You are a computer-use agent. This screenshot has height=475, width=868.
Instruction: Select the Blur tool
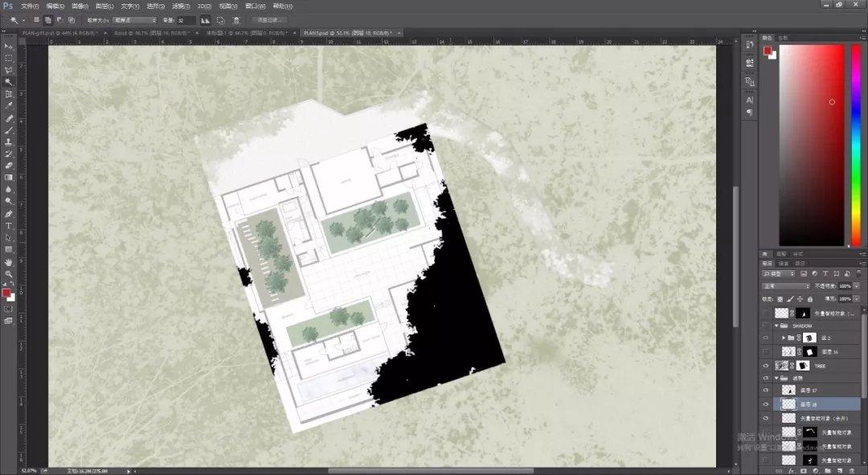[8, 190]
